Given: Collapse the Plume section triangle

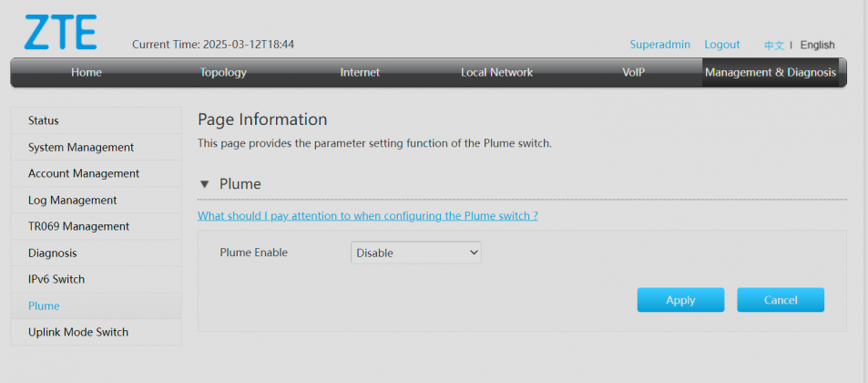Looking at the screenshot, I should click(x=205, y=184).
